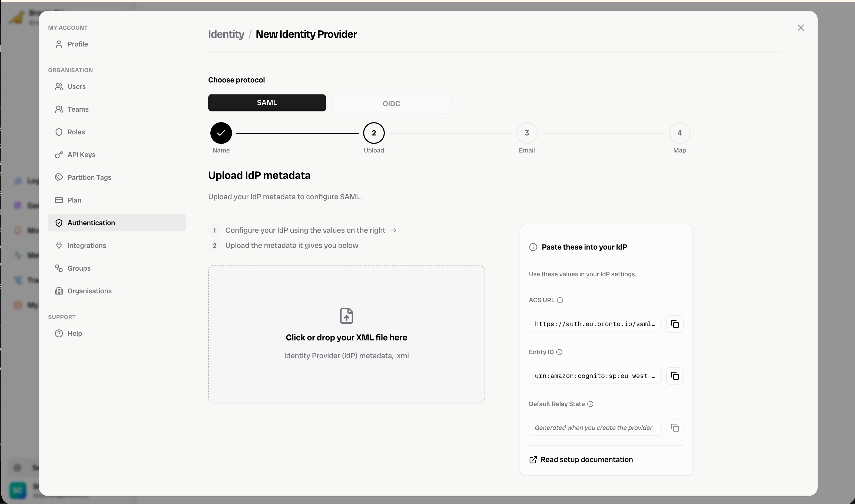Copy the Entity ID value

675,376
